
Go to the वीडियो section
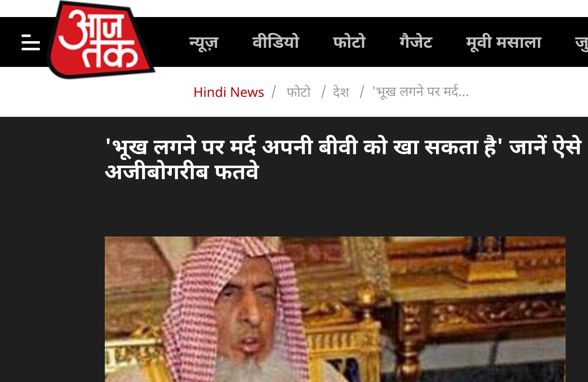coord(276,42)
